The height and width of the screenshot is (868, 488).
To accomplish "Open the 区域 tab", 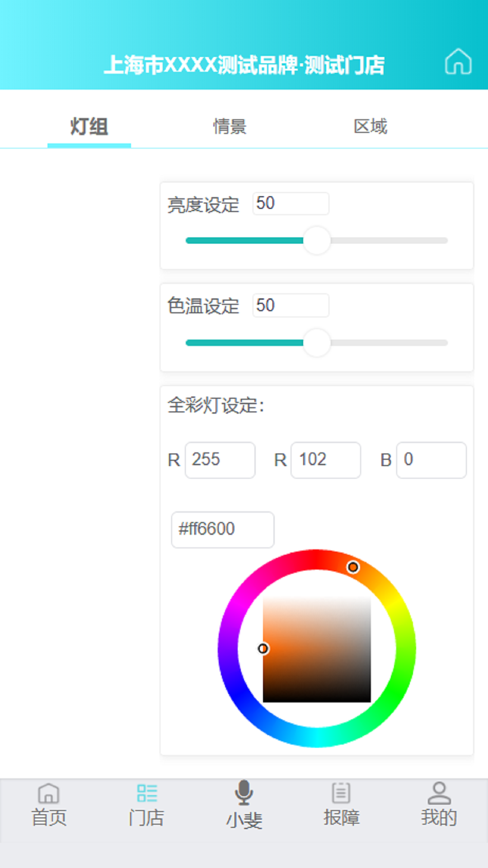I will 371,127.
